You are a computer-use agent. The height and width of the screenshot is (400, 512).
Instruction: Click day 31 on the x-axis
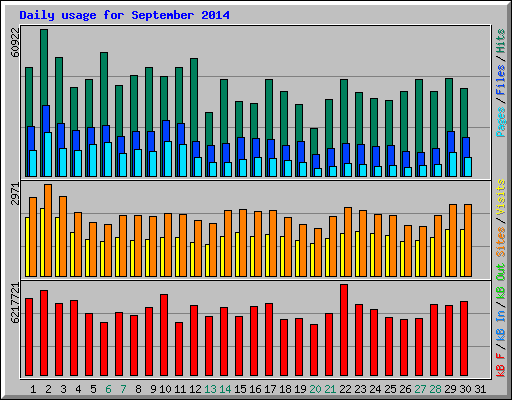pos(480,389)
